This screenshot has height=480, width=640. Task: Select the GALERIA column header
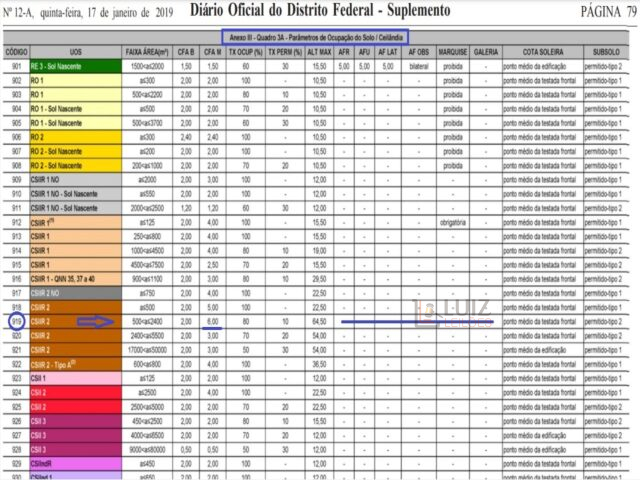(x=486, y=52)
